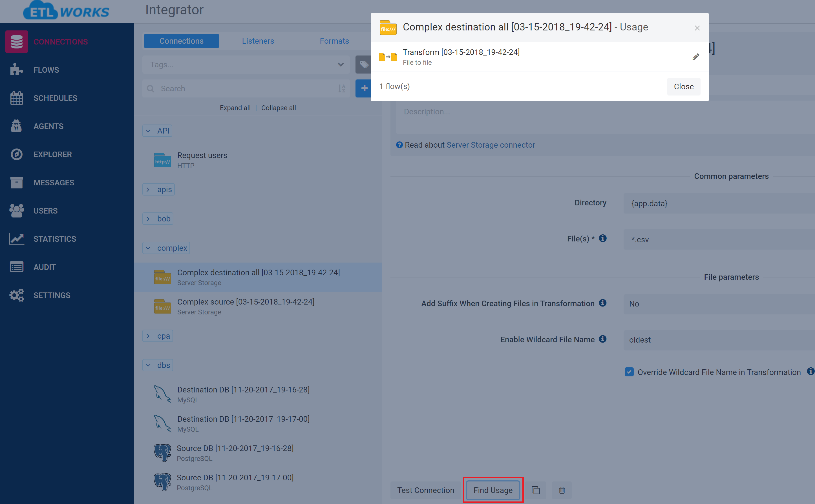Click the Request users HTTP icon
Viewport: 815px width, 504px height.
click(162, 160)
